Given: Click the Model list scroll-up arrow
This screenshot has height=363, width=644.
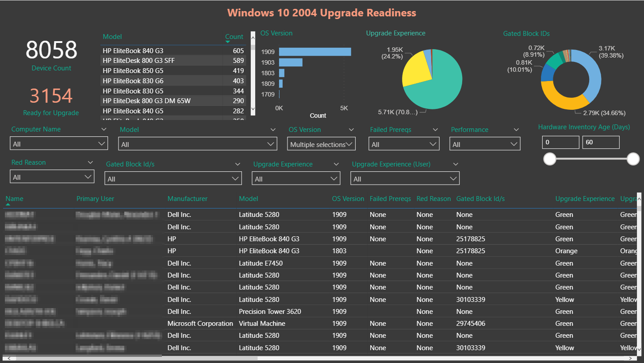Looking at the screenshot, I should click(253, 34).
